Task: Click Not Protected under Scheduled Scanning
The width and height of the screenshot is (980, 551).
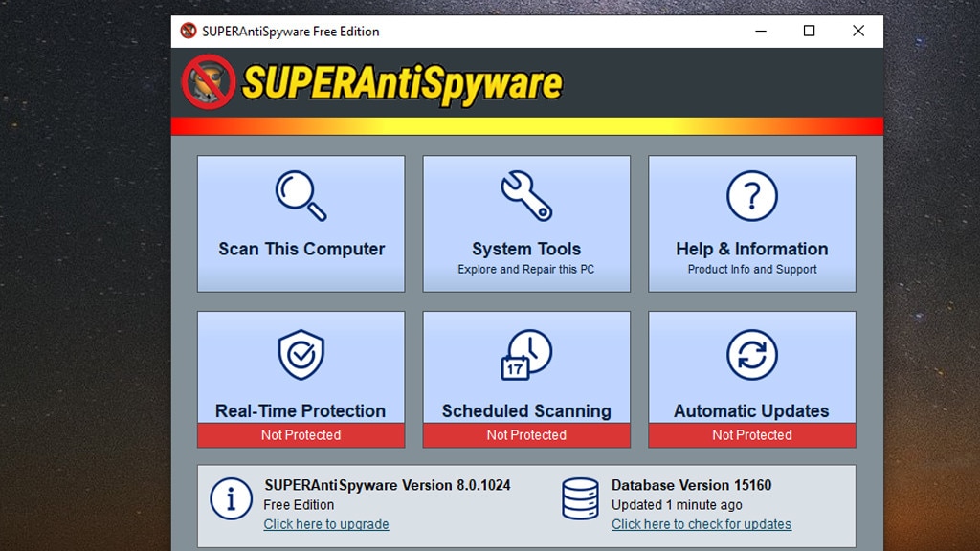Action: (526, 435)
